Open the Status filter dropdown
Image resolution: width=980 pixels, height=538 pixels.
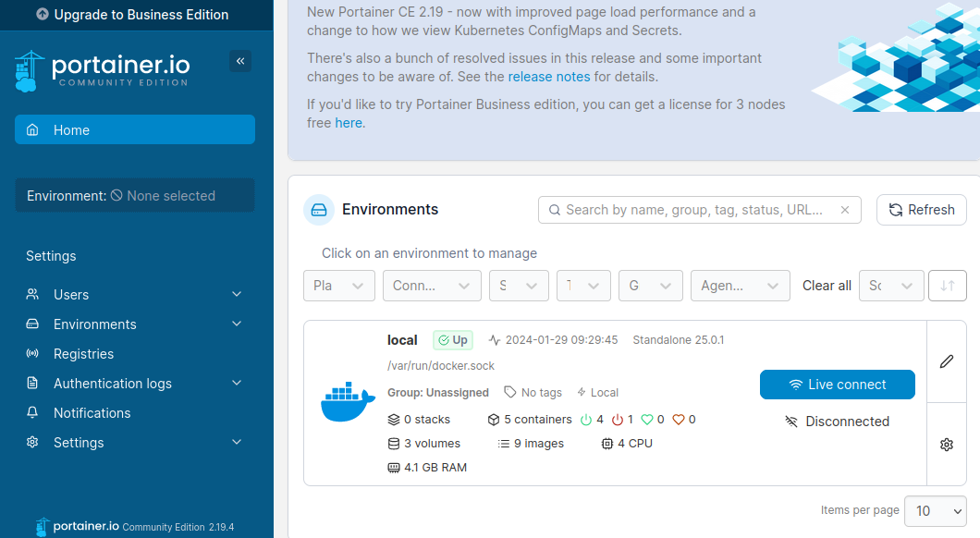(519, 286)
